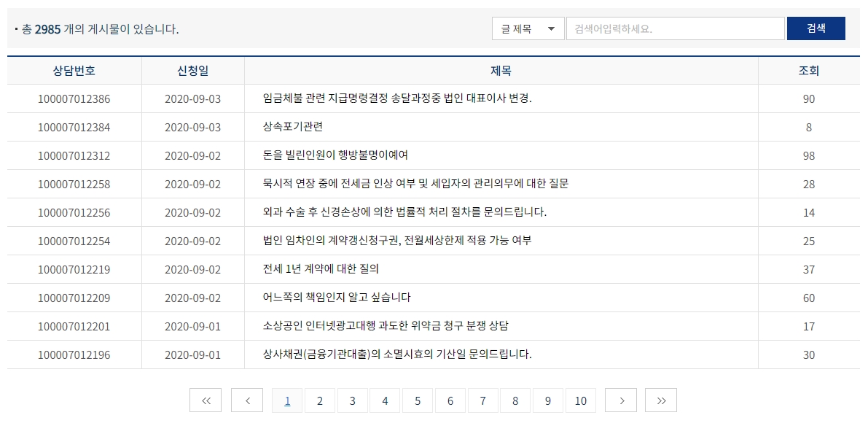Select consultation number 100007012312
Image resolution: width=868 pixels, height=426 pixels.
pyautogui.click(x=74, y=156)
